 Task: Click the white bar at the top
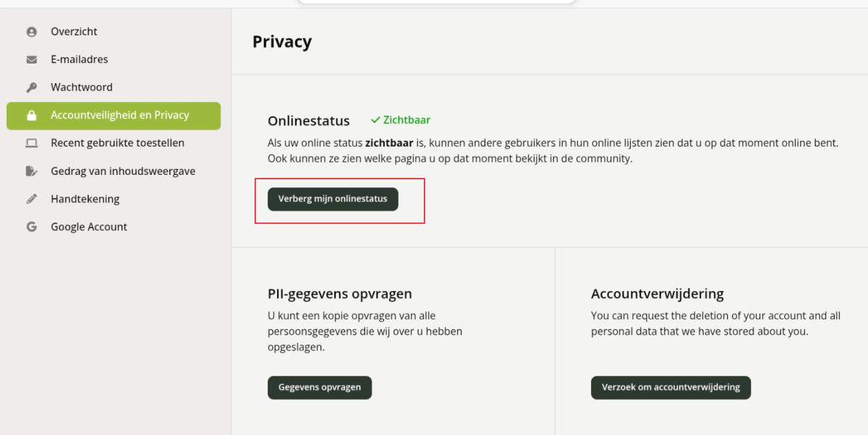pos(437,1)
